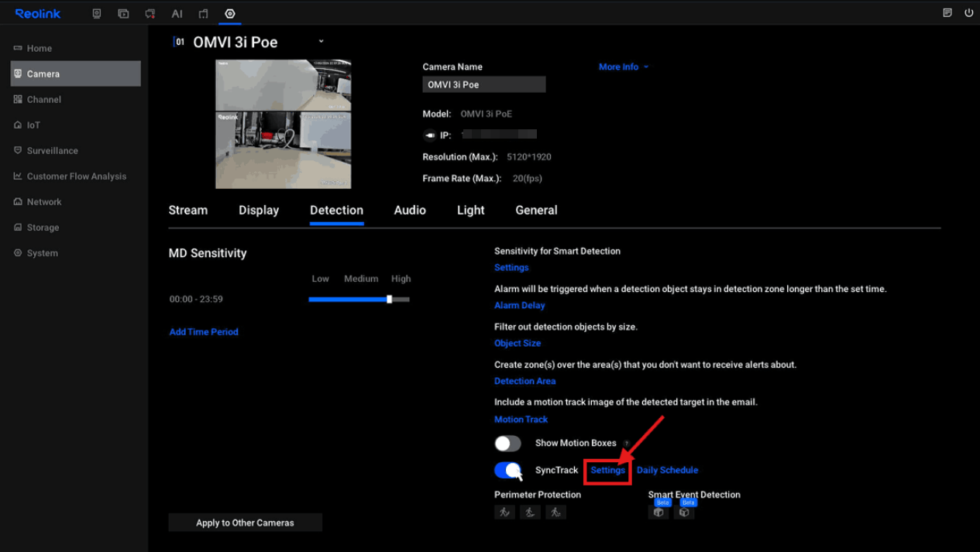Switch to the Display tab
The height and width of the screenshot is (552, 980).
point(259,210)
